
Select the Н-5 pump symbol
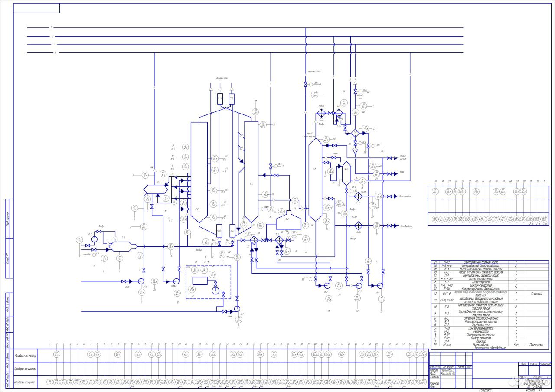379,285
